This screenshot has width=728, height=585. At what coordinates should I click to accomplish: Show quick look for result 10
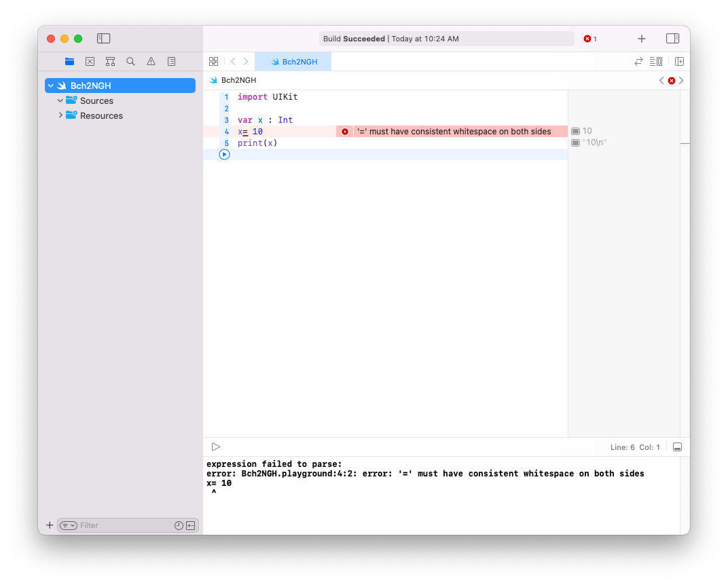pos(575,131)
